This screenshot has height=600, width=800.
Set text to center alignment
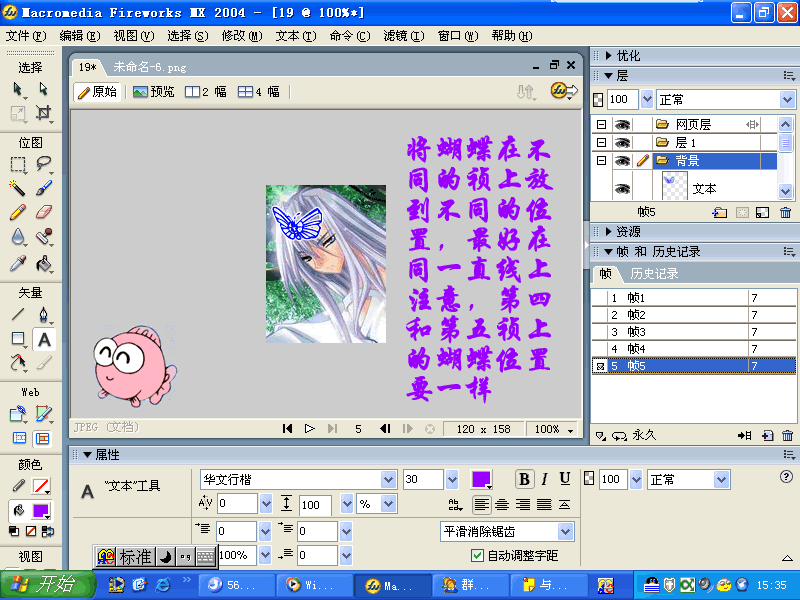[x=502, y=505]
